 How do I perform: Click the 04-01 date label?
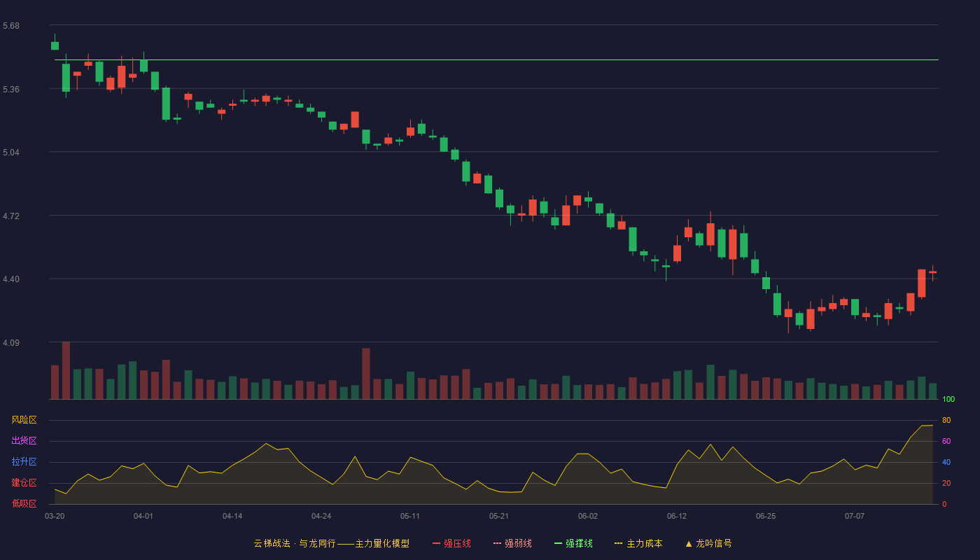pyautogui.click(x=143, y=516)
